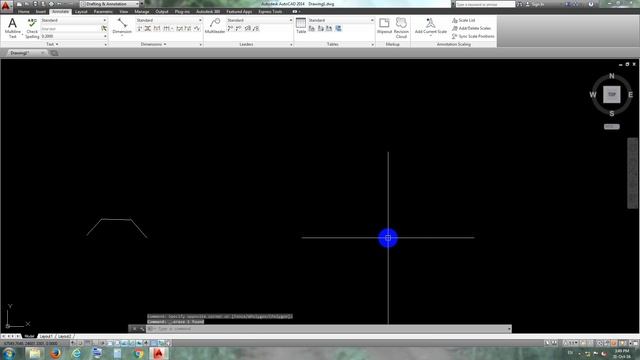
Task: Click the add leader icon
Action: 230,29
